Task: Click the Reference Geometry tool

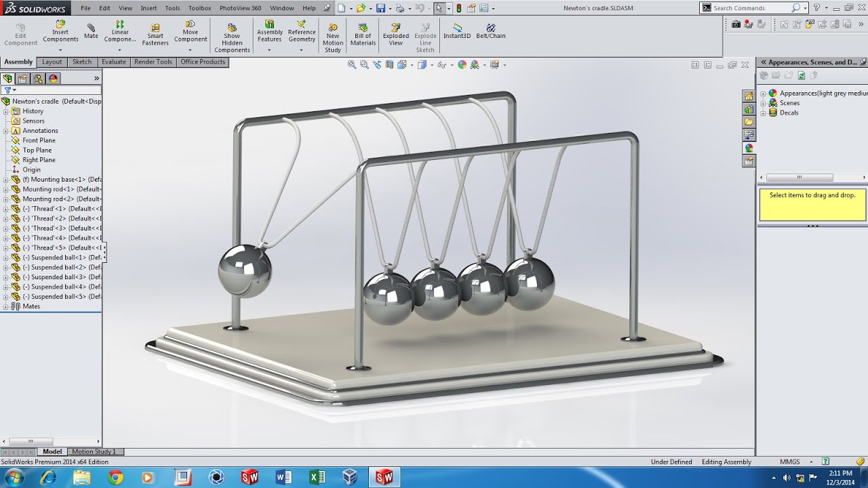Action: [x=302, y=32]
